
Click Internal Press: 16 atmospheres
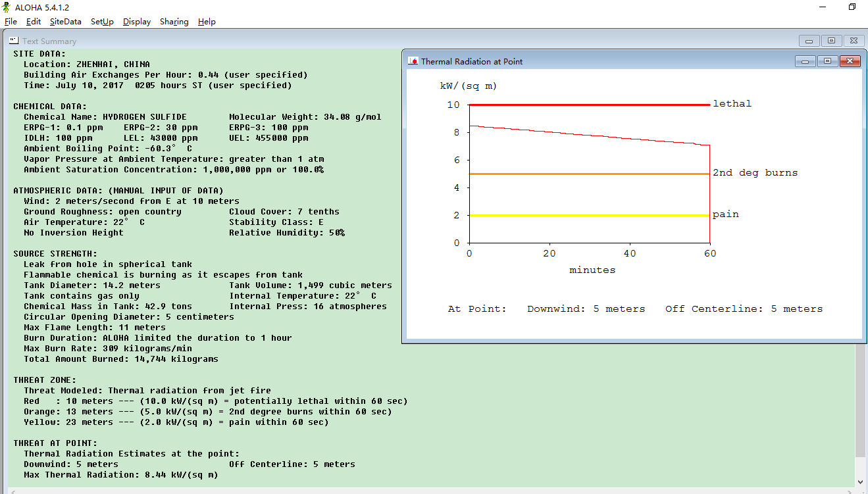[308, 307]
